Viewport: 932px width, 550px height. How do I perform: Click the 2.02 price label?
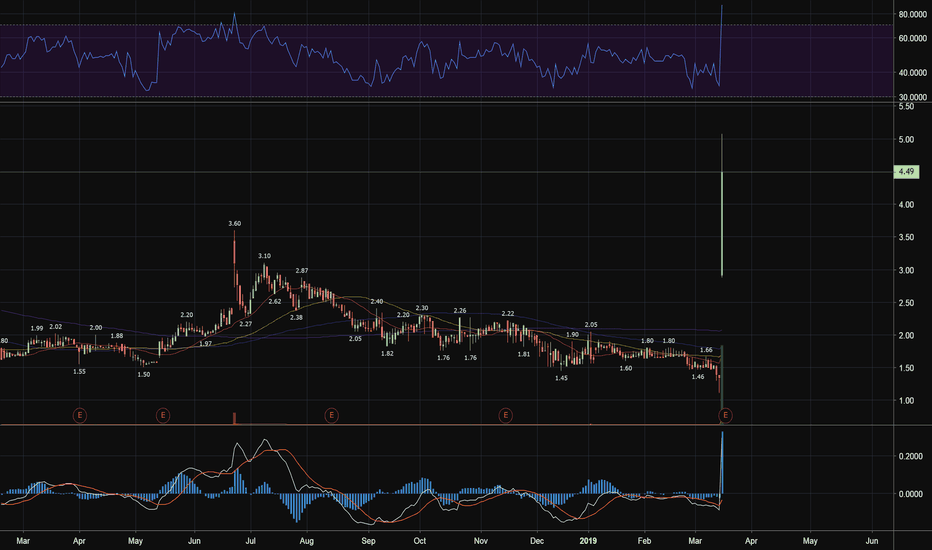[x=55, y=326]
